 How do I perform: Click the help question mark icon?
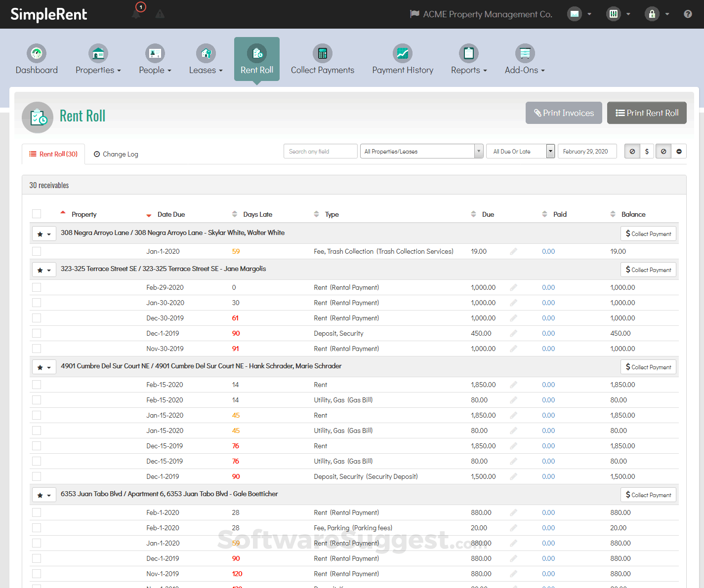689,14
